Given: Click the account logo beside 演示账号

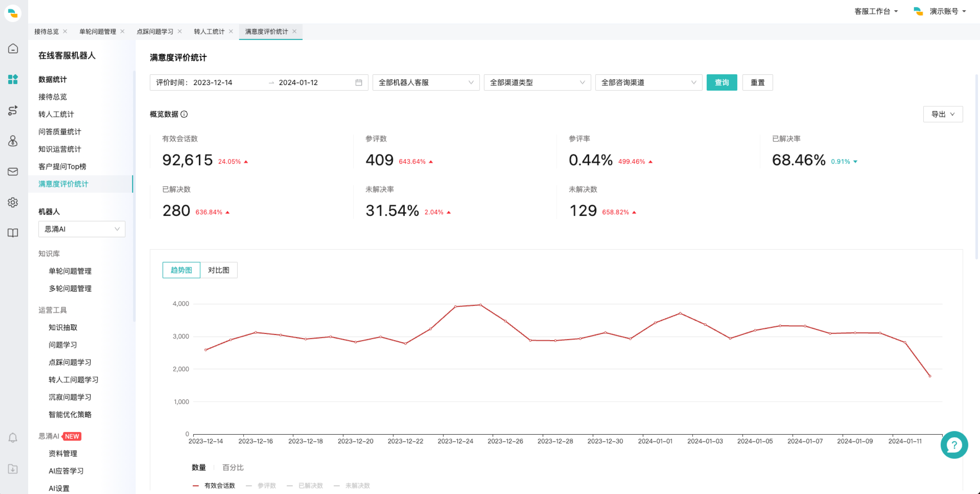Looking at the screenshot, I should [918, 11].
